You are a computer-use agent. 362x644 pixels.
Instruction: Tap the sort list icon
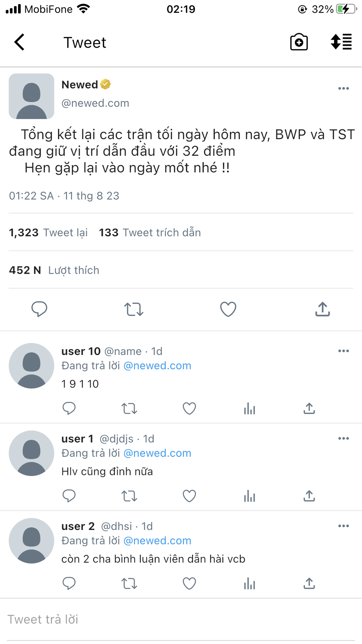[x=341, y=42]
